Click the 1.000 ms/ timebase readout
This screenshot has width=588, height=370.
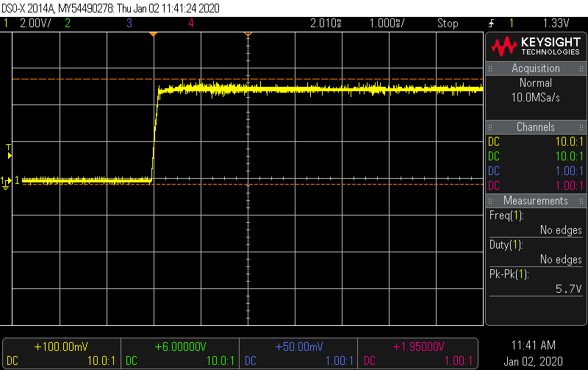(387, 24)
